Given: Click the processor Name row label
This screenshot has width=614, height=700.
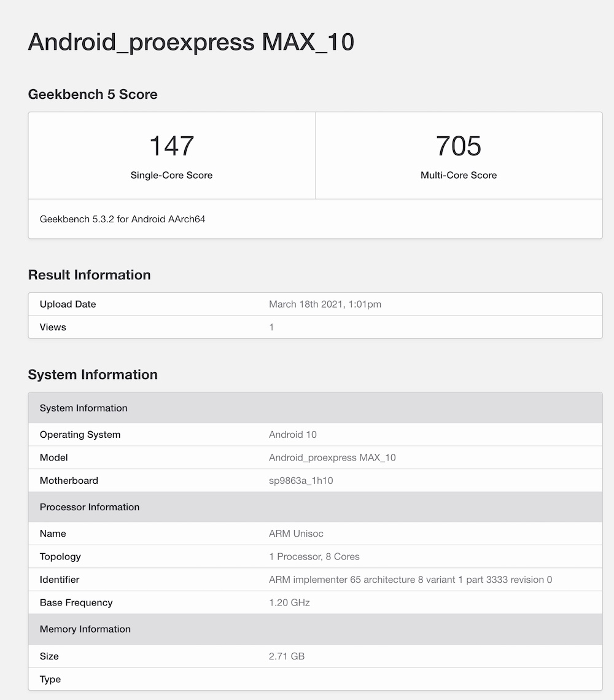Looking at the screenshot, I should [53, 534].
